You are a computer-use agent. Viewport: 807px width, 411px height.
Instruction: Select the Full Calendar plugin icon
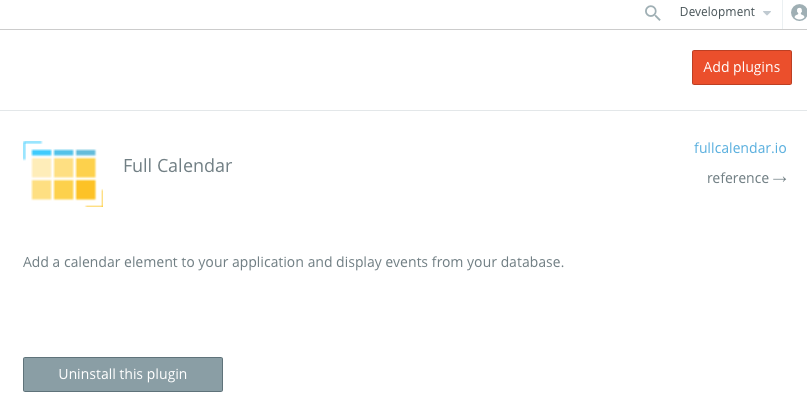click(x=63, y=174)
